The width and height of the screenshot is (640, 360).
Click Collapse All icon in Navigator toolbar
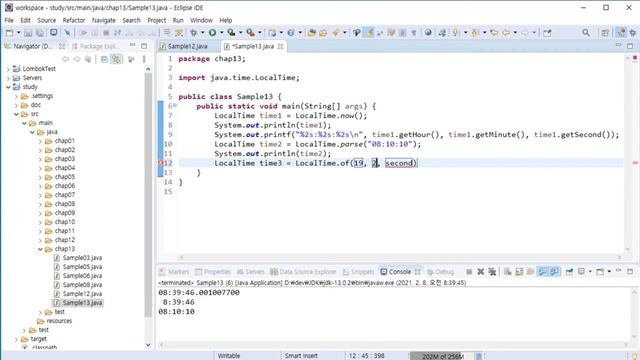click(x=104, y=59)
